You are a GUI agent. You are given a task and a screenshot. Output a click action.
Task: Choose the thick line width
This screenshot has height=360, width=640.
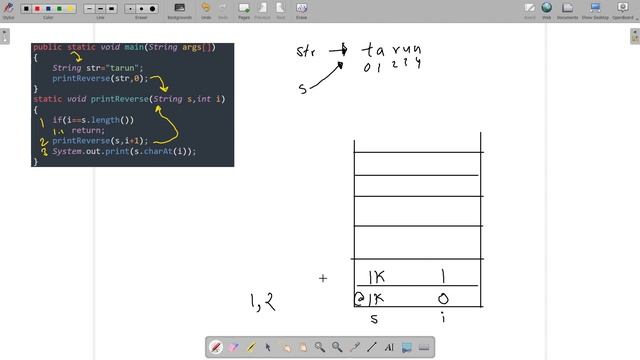pyautogui.click(x=111, y=9)
